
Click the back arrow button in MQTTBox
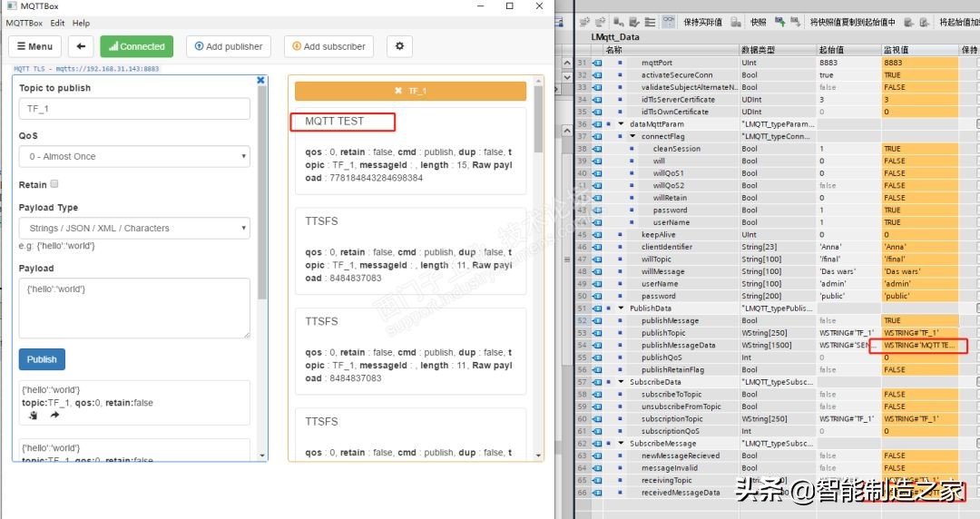click(80, 46)
